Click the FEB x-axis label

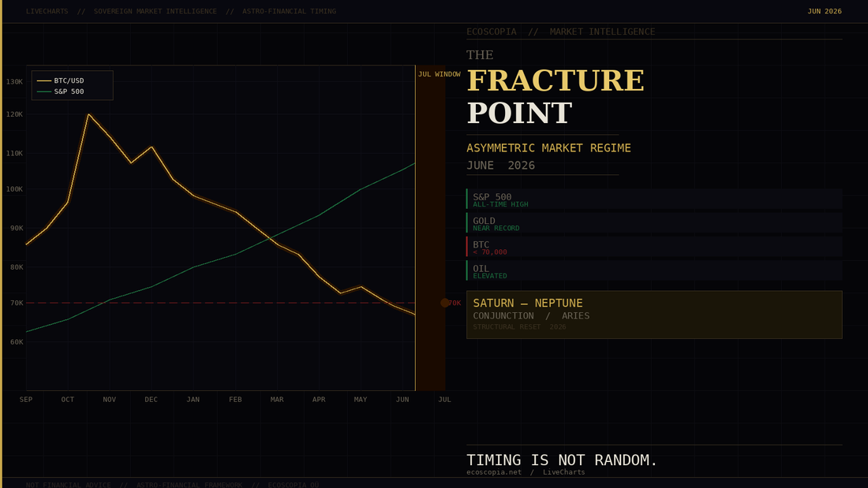[x=235, y=400]
